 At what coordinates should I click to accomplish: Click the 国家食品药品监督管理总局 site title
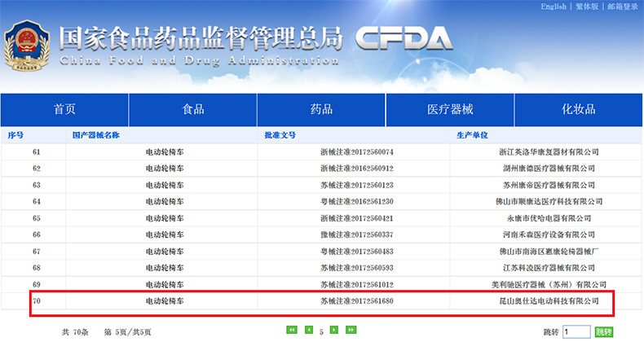pyautogui.click(x=201, y=38)
